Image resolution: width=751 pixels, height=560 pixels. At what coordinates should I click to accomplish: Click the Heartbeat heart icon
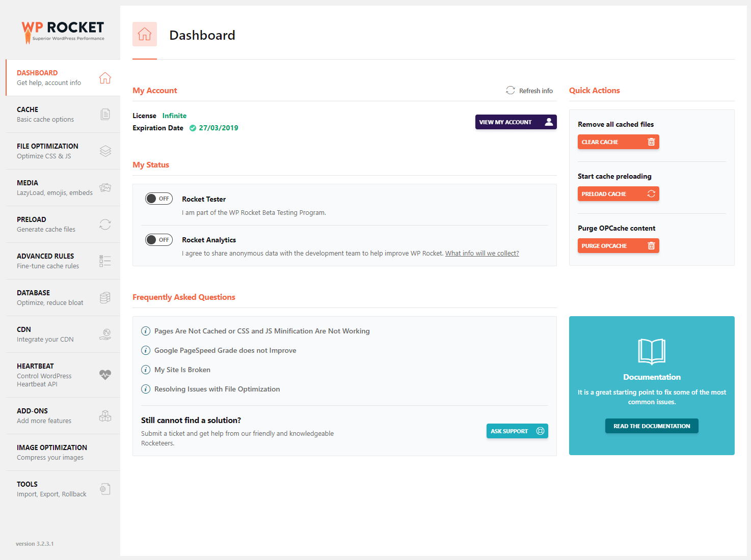pyautogui.click(x=105, y=375)
